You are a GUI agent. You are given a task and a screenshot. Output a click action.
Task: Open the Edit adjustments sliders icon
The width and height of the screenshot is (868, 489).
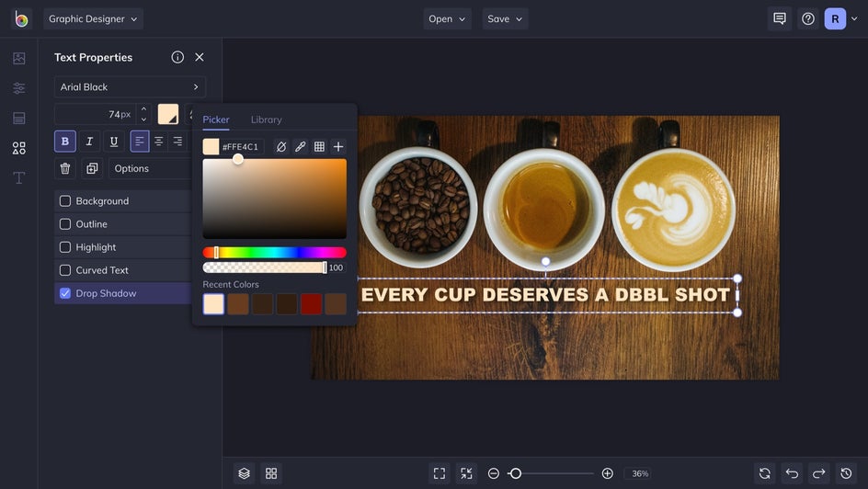(18, 88)
